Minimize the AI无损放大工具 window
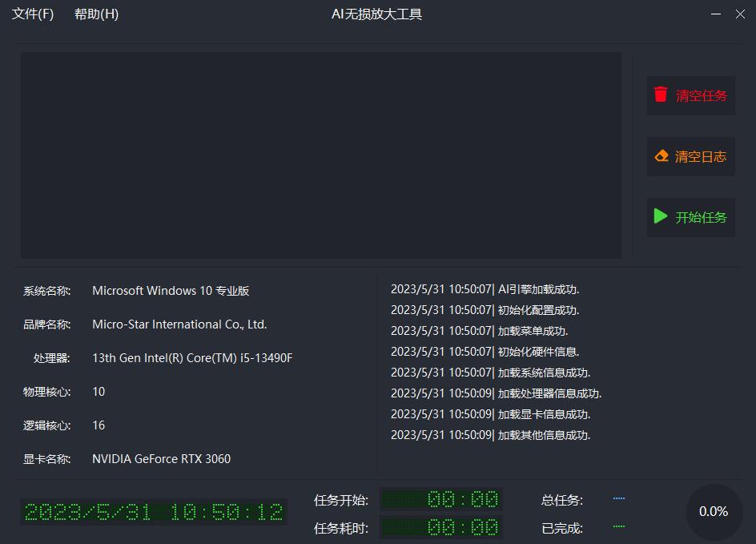Viewport: 756px width, 544px height. [716, 14]
